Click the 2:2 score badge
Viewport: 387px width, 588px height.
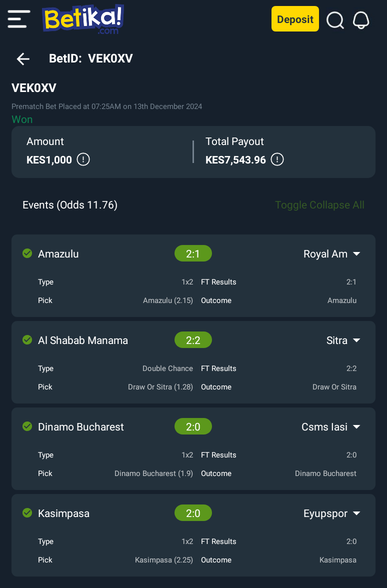pos(193,340)
